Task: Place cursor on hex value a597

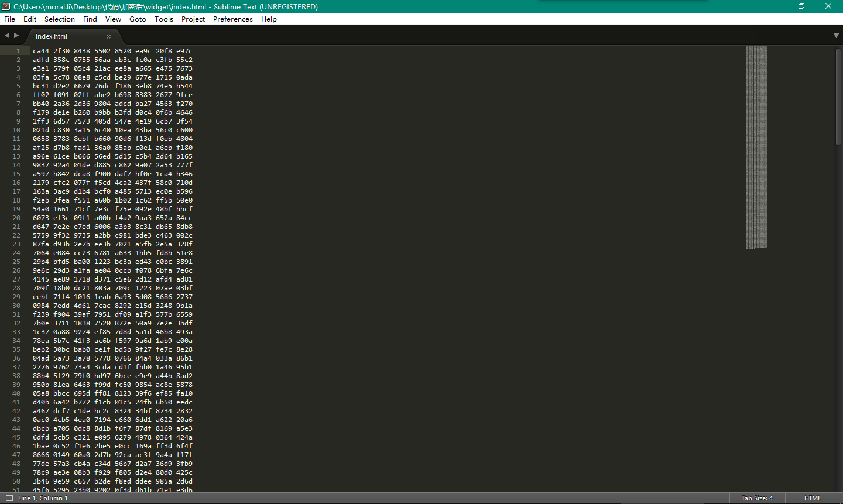Action: [x=41, y=174]
